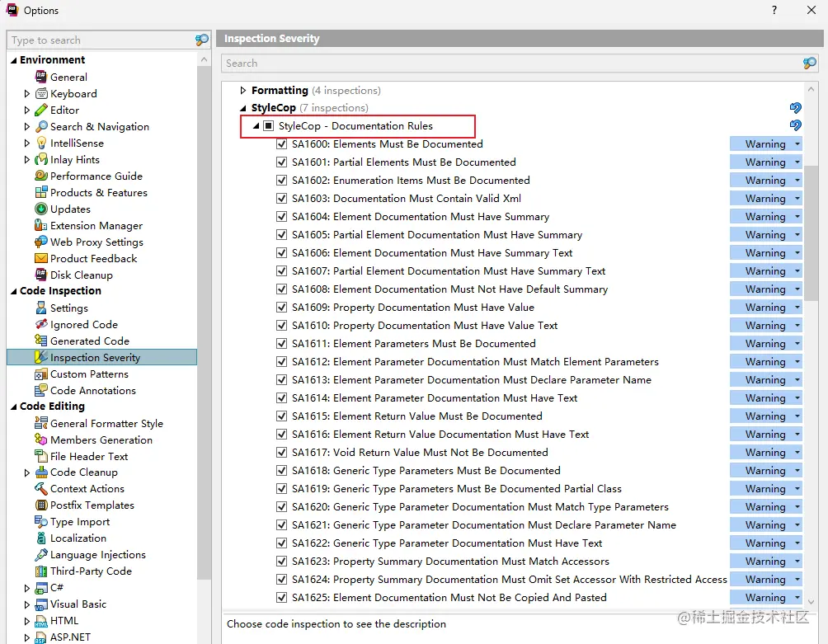Click the Web Proxy Settings icon
The image size is (828, 644).
tap(40, 242)
